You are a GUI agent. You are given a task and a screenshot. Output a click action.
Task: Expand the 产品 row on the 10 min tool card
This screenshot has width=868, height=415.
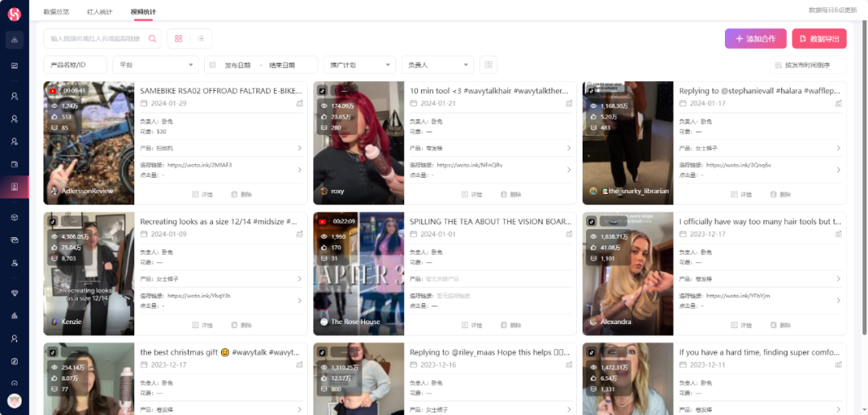569,148
